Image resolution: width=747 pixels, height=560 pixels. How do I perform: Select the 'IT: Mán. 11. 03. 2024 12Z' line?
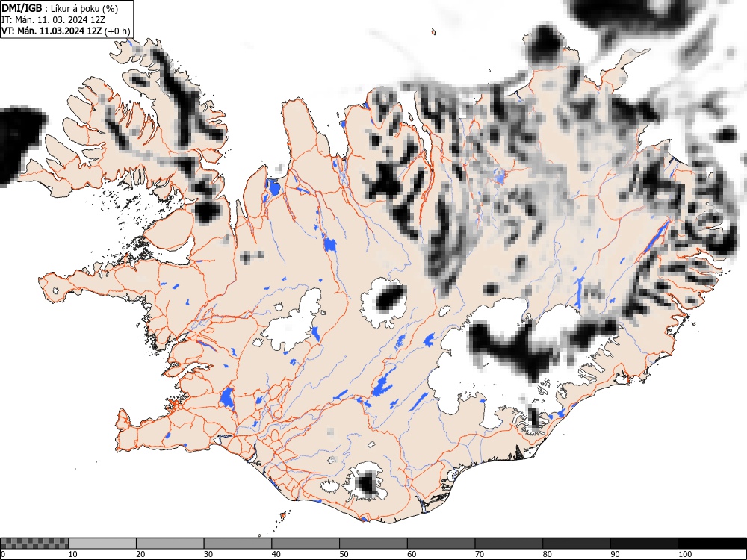pos(53,20)
